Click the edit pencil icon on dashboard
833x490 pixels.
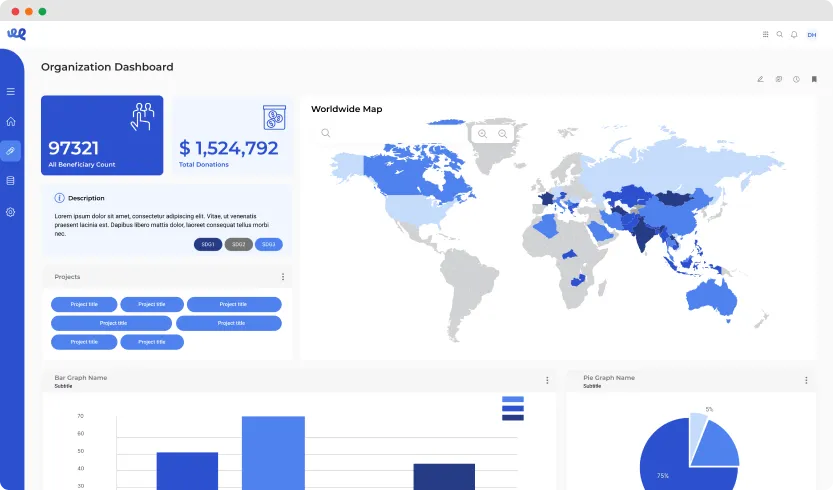(760, 79)
